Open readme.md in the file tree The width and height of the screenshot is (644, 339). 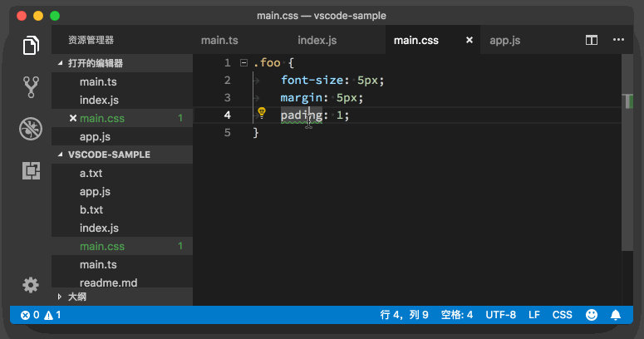[108, 282]
